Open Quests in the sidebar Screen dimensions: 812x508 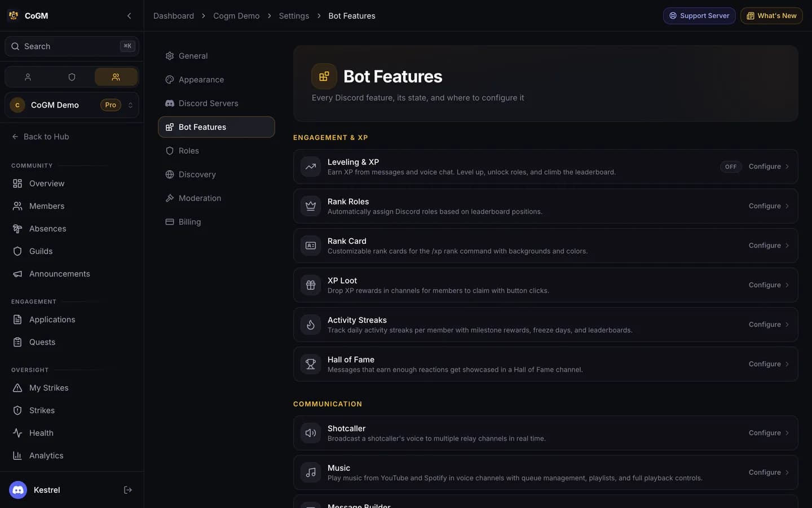[x=72, y=342]
